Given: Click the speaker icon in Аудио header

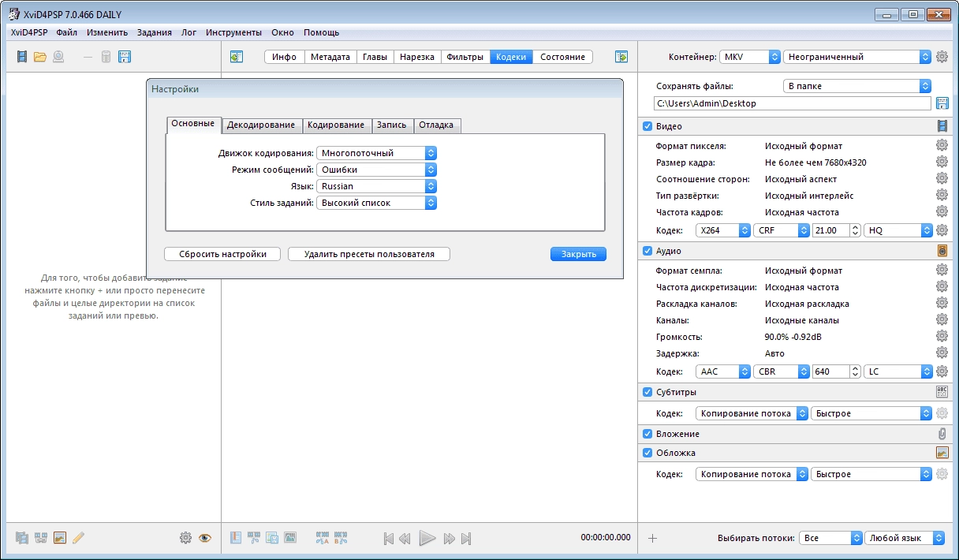Looking at the screenshot, I should [942, 251].
